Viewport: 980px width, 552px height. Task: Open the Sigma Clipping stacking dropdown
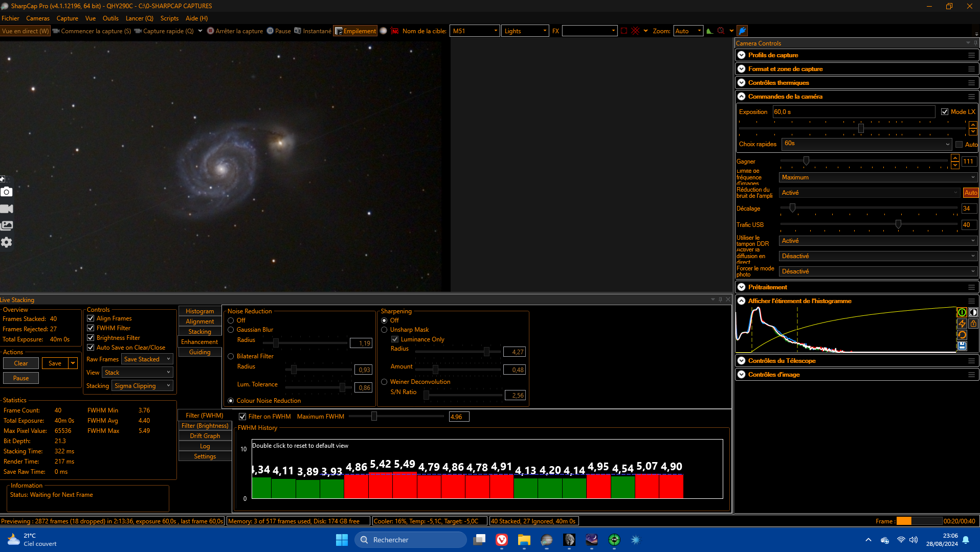(x=142, y=386)
